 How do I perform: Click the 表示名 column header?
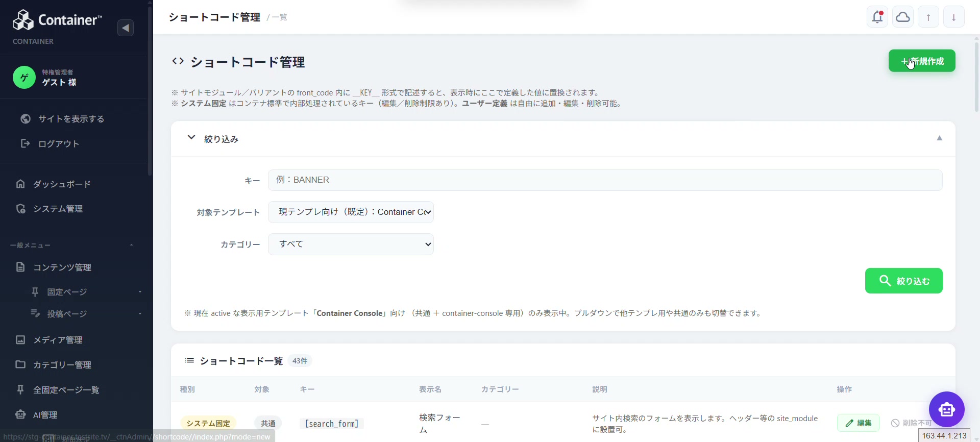point(430,389)
